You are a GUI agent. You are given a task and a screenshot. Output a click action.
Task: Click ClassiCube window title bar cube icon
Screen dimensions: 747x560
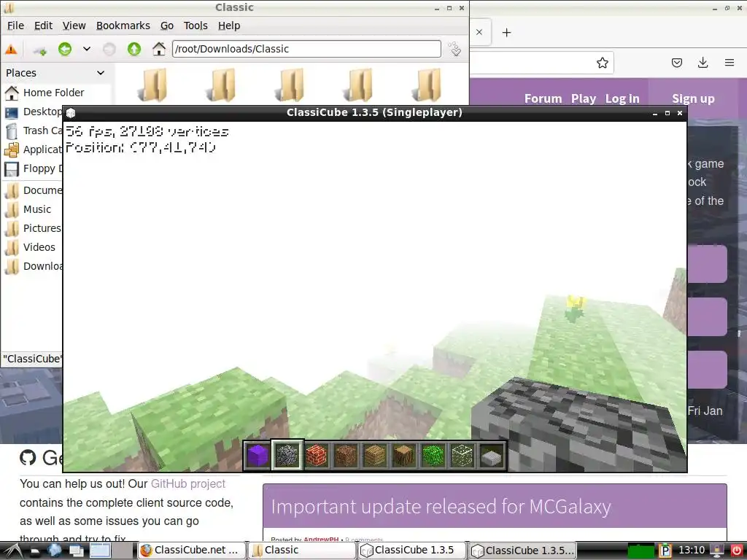(71, 113)
